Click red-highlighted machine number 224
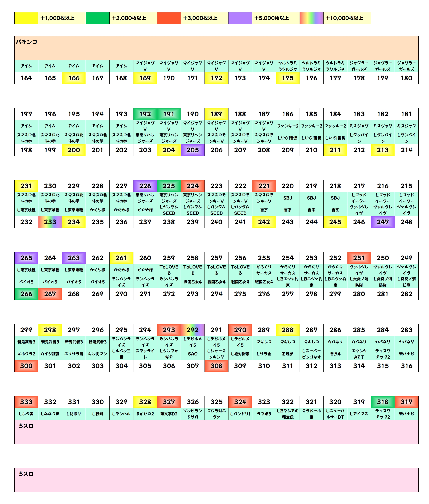The height and width of the screenshot is (504, 429). (x=193, y=186)
